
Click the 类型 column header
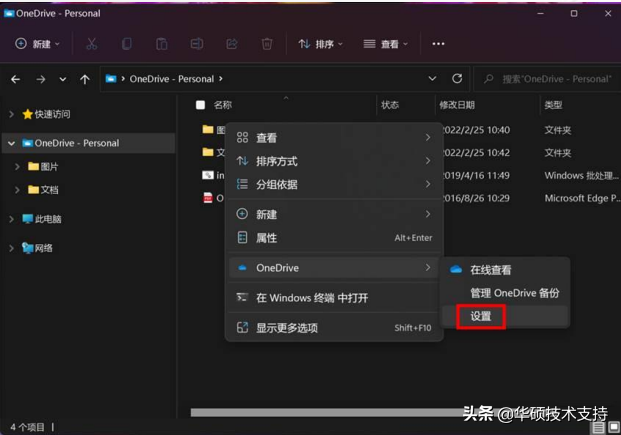pyautogui.click(x=553, y=105)
